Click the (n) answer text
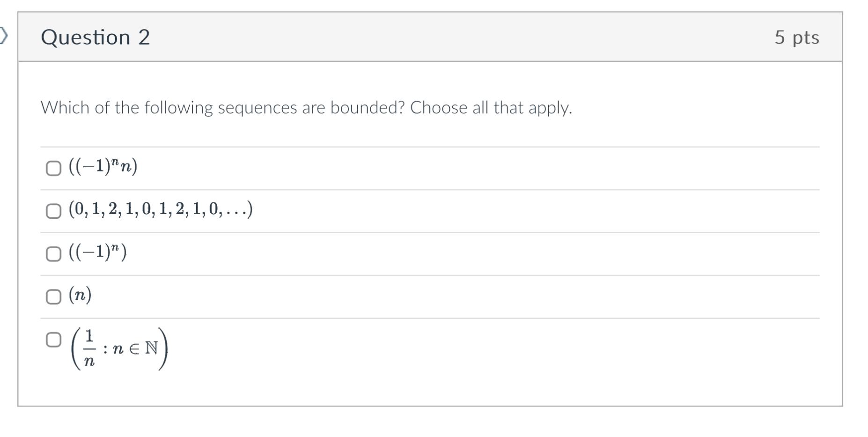 pyautogui.click(x=79, y=295)
